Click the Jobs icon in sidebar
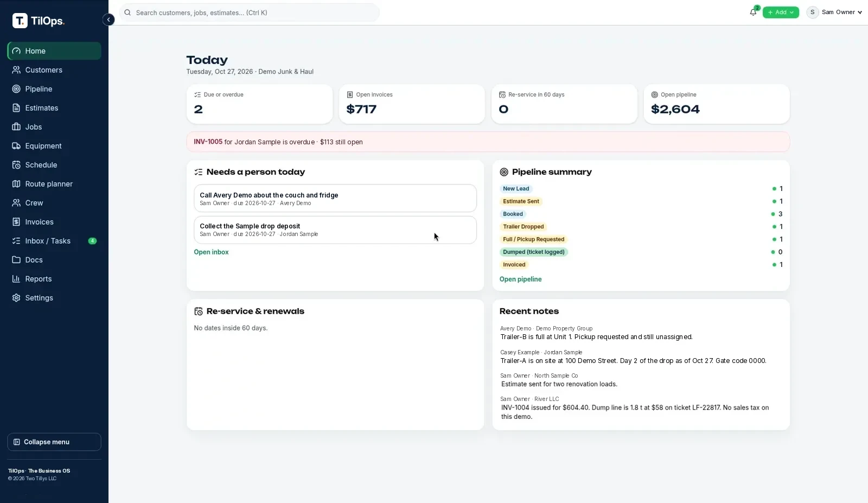 pos(16,127)
